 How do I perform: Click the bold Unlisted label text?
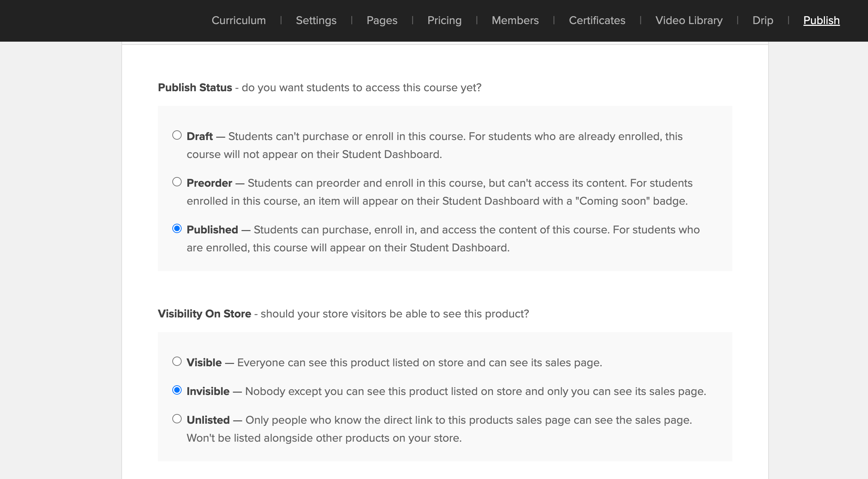(208, 420)
